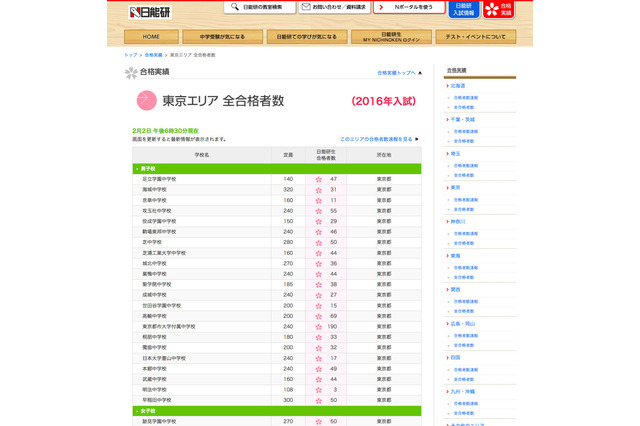Image resolution: width=640 pixels, height=426 pixels.
Task: Click the pink circle arrow icon by 東京エリア title
Action: point(147,100)
